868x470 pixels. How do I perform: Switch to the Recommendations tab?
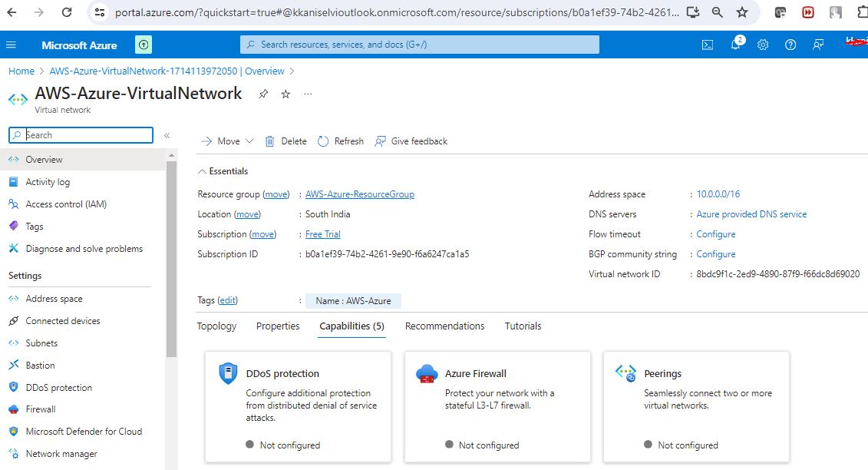444,326
